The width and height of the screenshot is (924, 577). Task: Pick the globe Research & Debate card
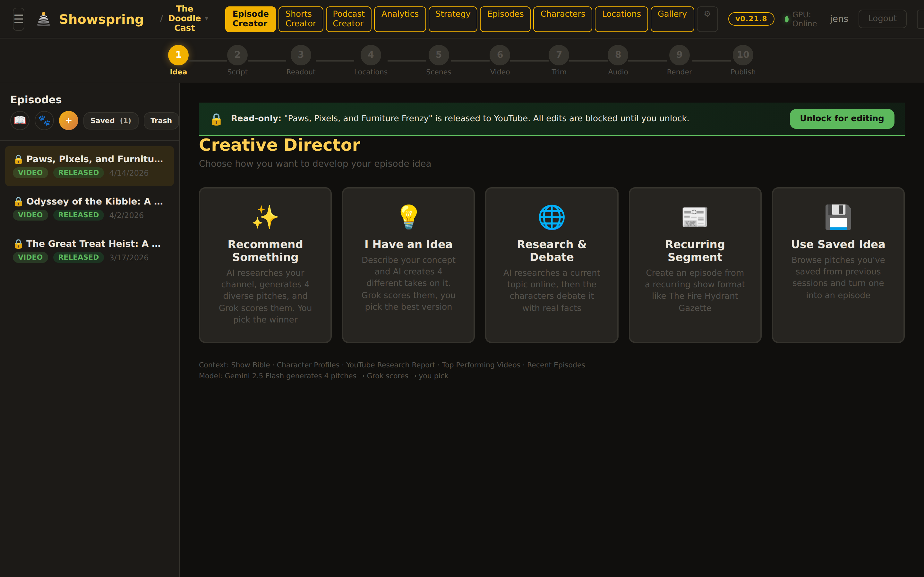[x=551, y=264]
